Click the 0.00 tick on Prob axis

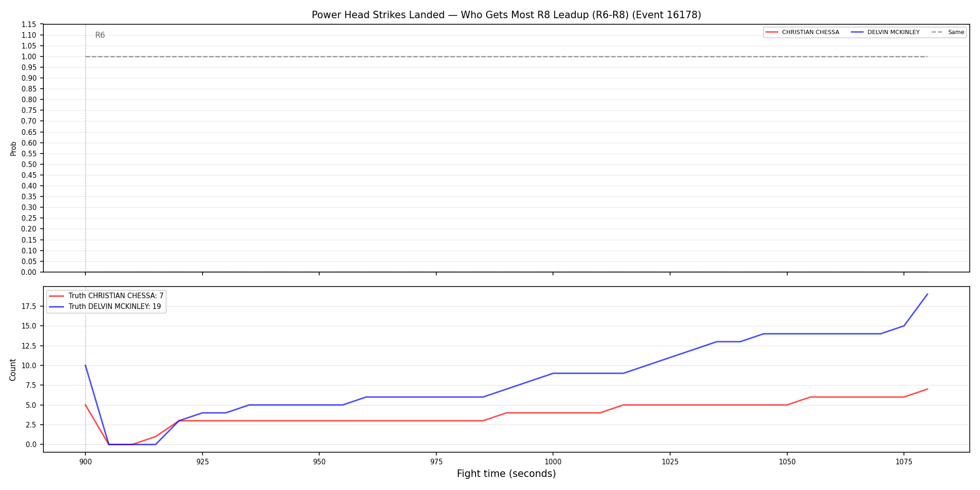[x=29, y=272]
